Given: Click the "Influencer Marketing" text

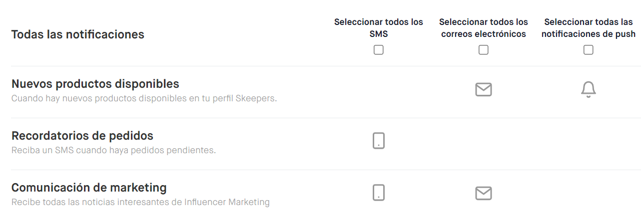Looking at the screenshot, I should pos(227,202).
